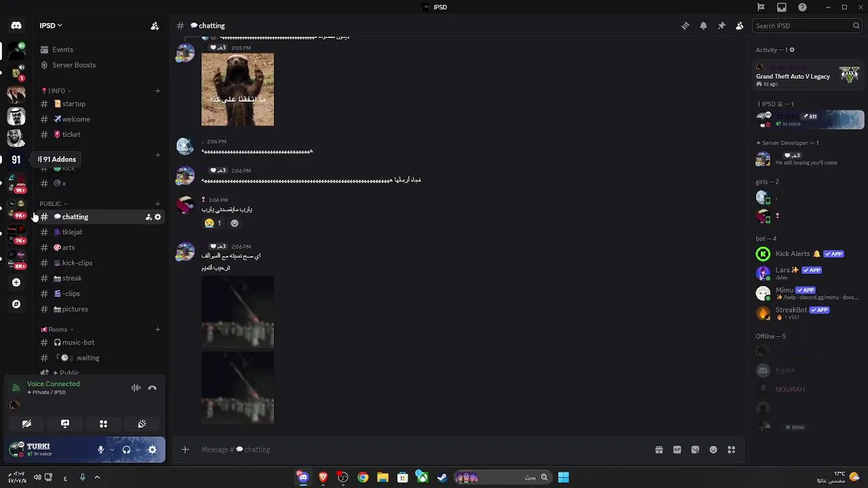Screen dimensions: 868x488
Task: Open Discover servers compass icon
Action: pyautogui.click(x=16, y=304)
